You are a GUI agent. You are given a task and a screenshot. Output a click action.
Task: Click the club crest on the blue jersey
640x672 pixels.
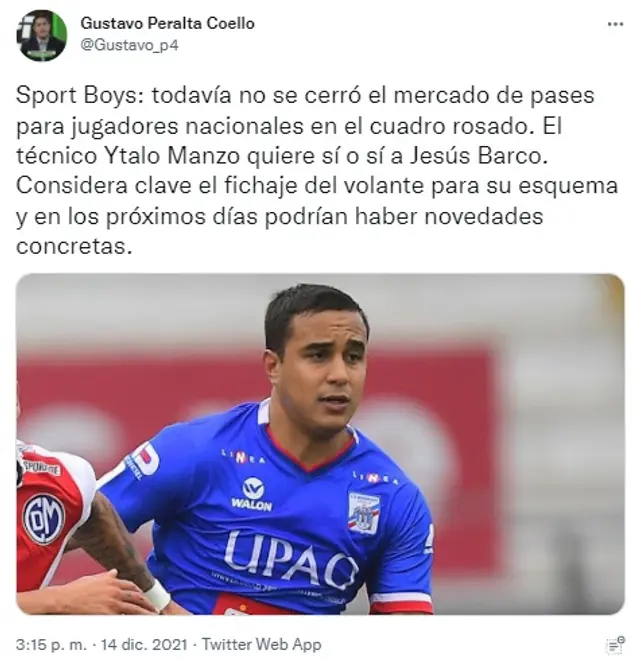click(x=364, y=512)
